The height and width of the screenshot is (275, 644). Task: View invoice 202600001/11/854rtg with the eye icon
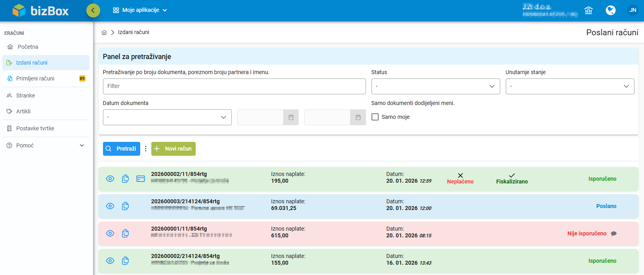[110, 233]
